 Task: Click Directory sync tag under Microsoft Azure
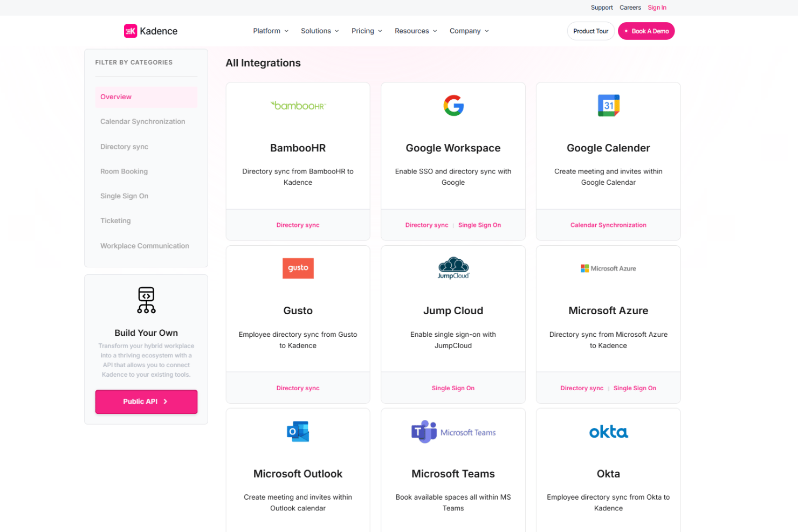582,388
